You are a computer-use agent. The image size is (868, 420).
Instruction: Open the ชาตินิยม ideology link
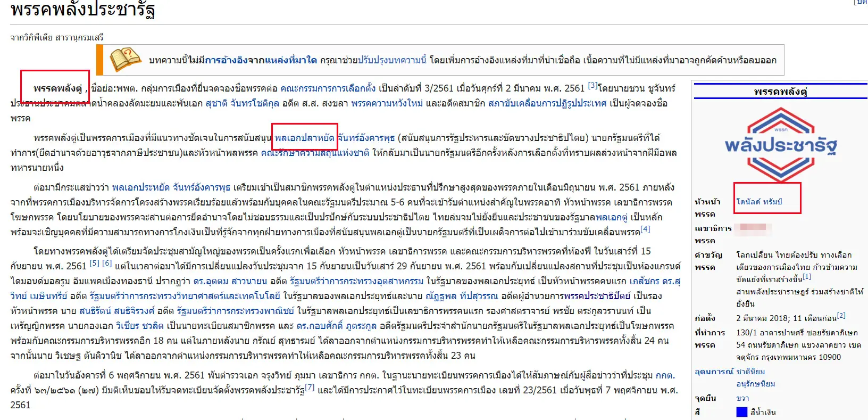[750, 372]
